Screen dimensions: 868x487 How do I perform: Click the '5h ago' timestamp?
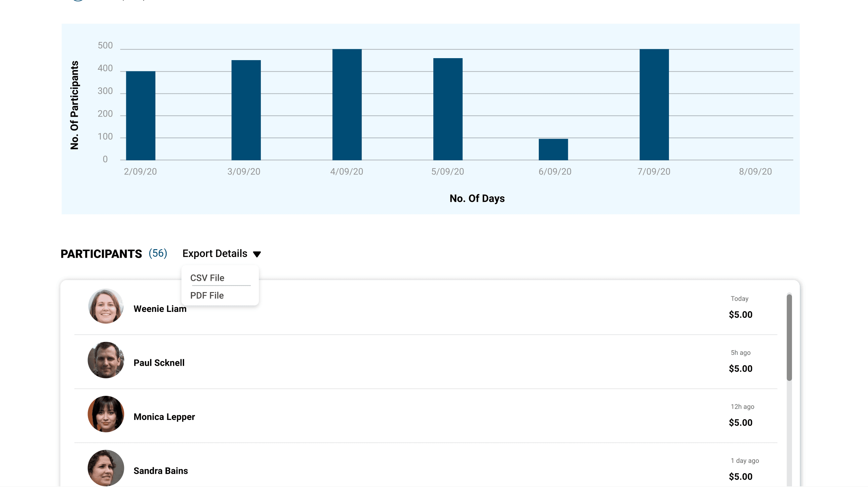741,353
